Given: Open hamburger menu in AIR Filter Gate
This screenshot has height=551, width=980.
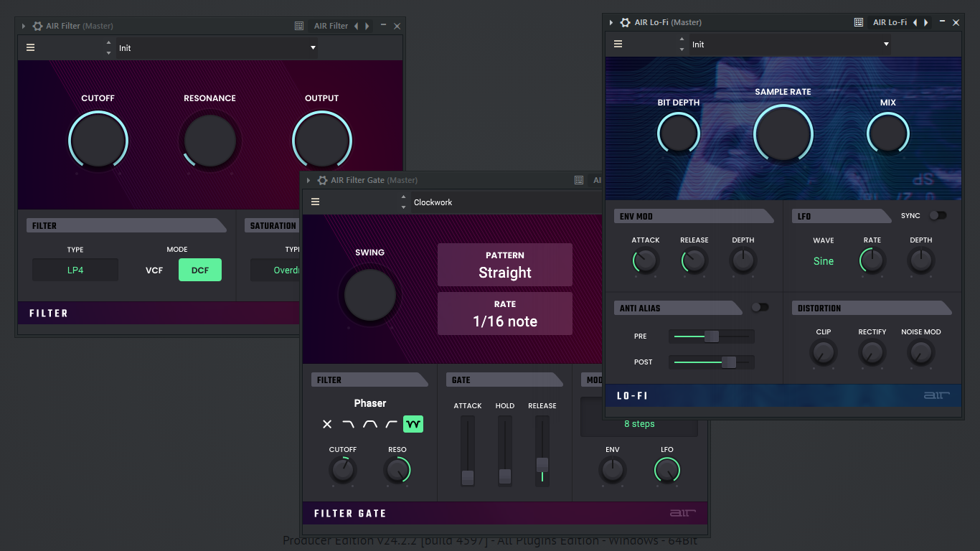Looking at the screenshot, I should click(x=316, y=202).
